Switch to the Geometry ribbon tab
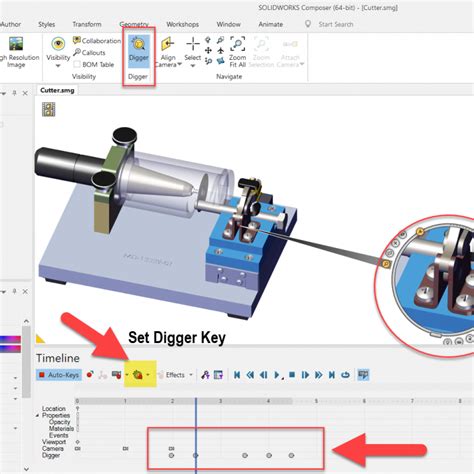The image size is (474, 474). (x=134, y=24)
